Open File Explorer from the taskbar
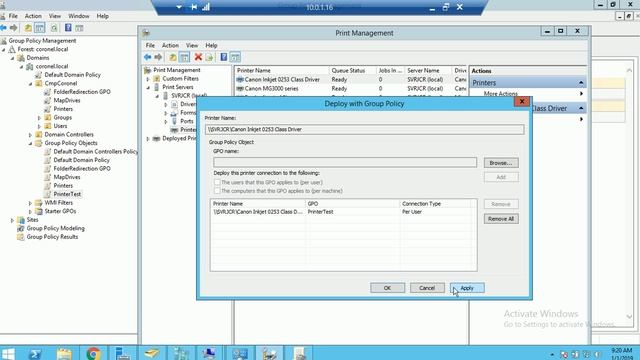Screen dimensions: 640x360 click(x=64, y=353)
